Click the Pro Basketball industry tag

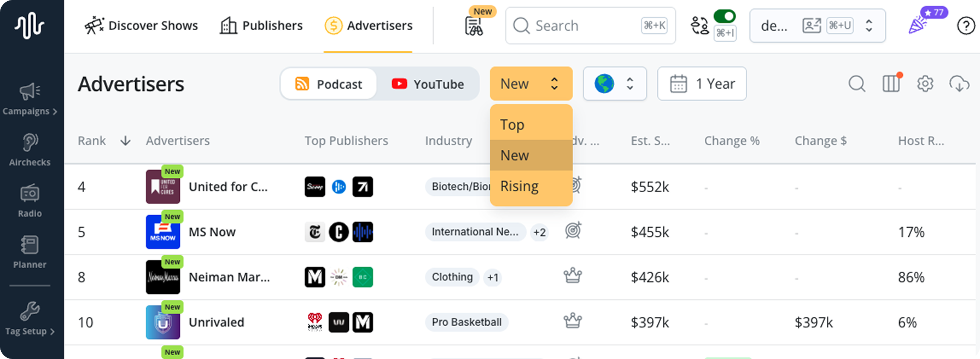click(x=467, y=322)
